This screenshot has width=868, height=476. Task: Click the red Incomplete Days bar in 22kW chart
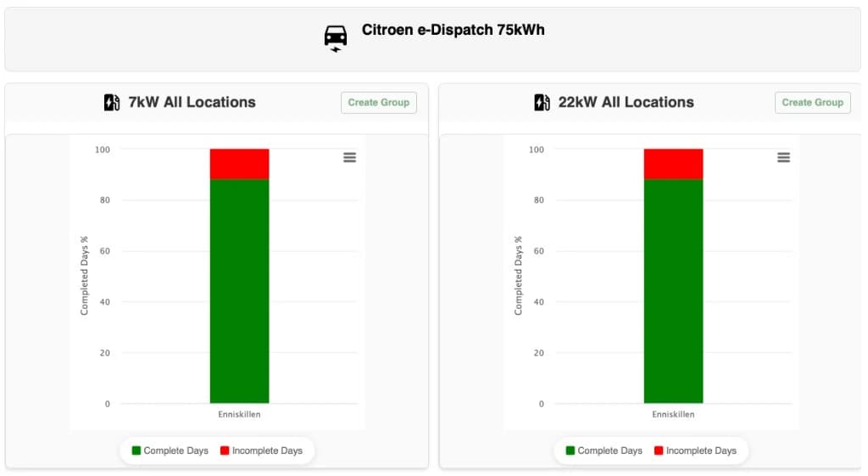(673, 164)
